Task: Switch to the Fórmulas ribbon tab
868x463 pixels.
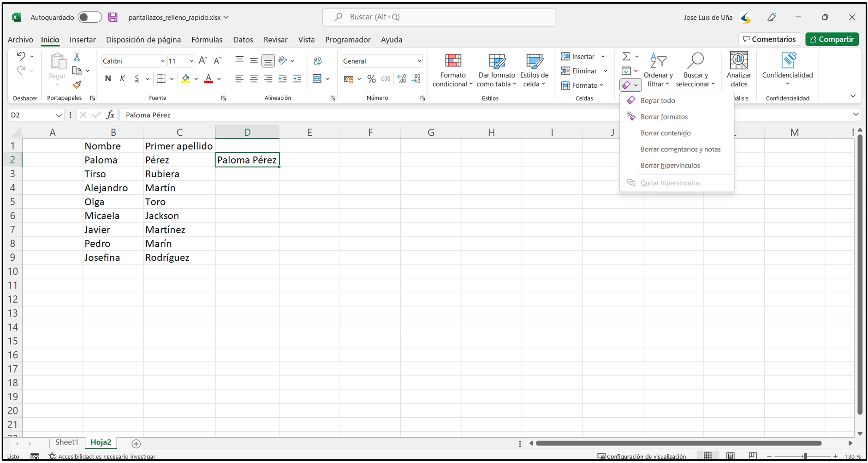Action: pos(207,40)
